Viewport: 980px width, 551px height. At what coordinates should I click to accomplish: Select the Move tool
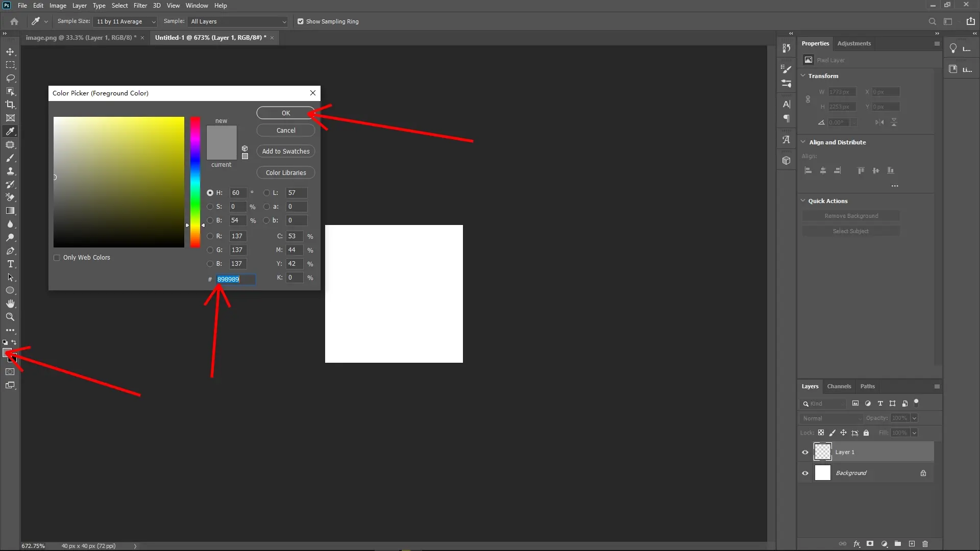[x=10, y=52]
